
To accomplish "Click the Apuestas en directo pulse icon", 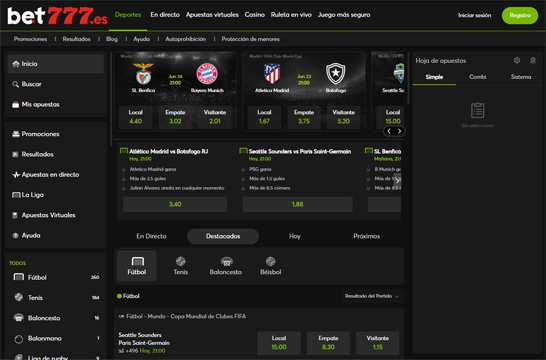I will pyautogui.click(x=16, y=175).
